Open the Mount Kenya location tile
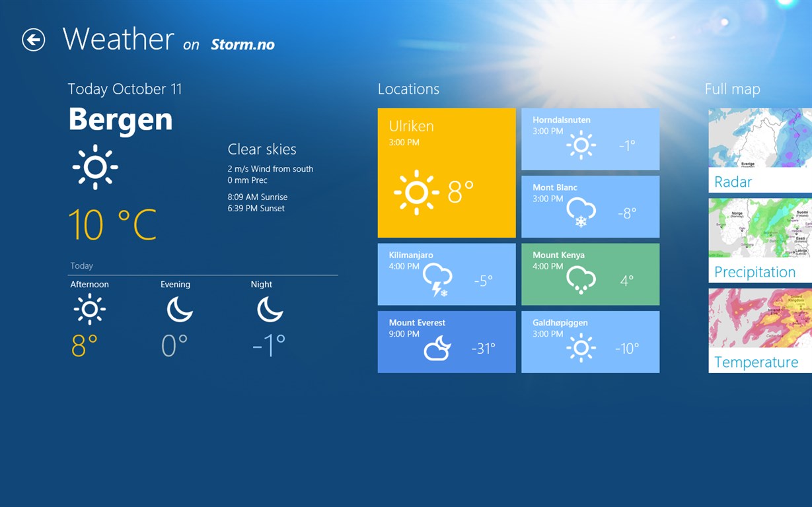812x507 pixels. point(590,274)
